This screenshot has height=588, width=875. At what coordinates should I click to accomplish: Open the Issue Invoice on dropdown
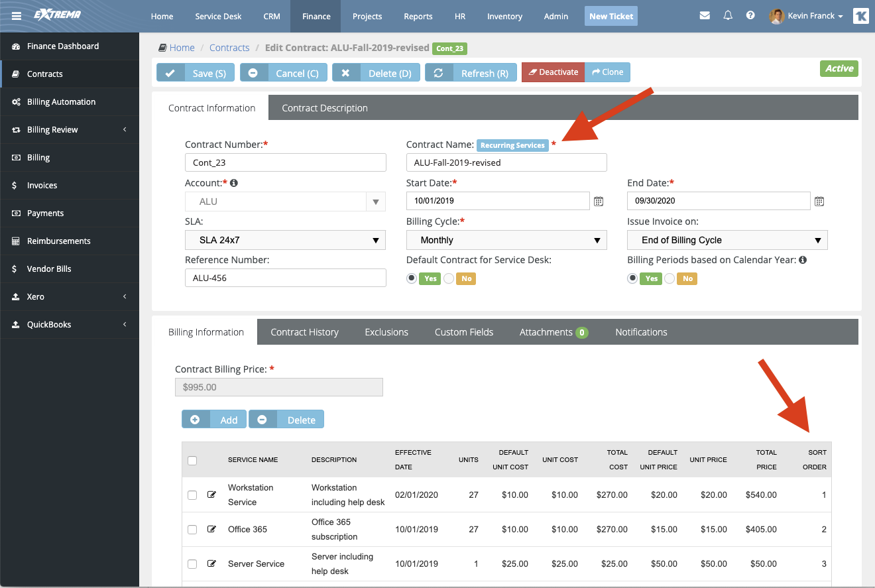point(727,240)
